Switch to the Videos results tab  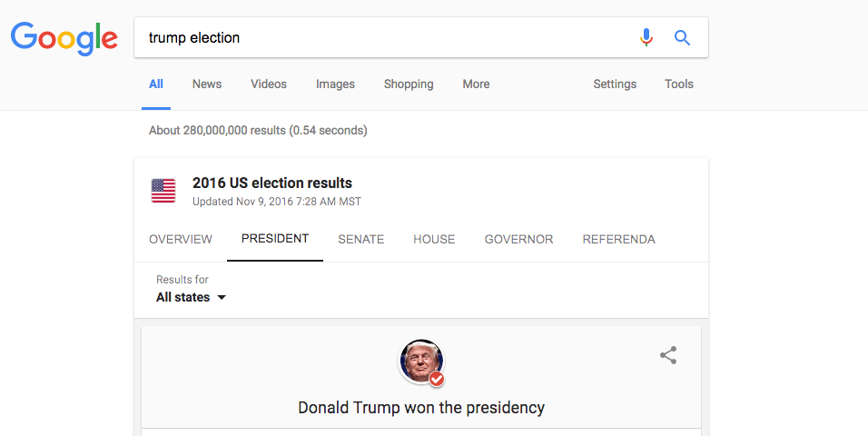[x=269, y=84]
